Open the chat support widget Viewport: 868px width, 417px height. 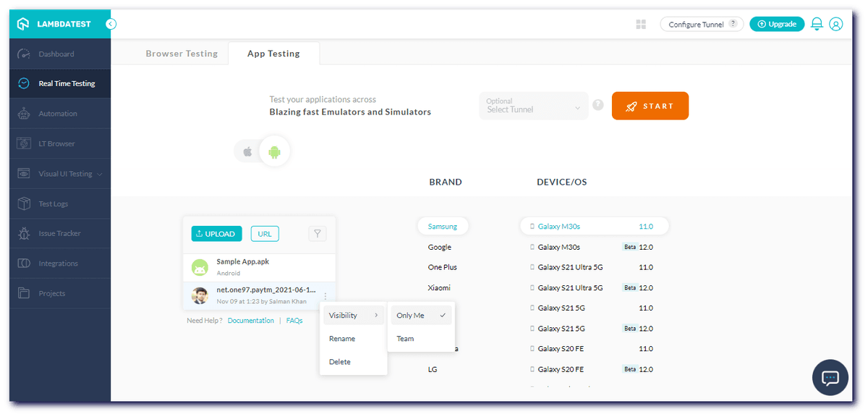[x=830, y=377]
